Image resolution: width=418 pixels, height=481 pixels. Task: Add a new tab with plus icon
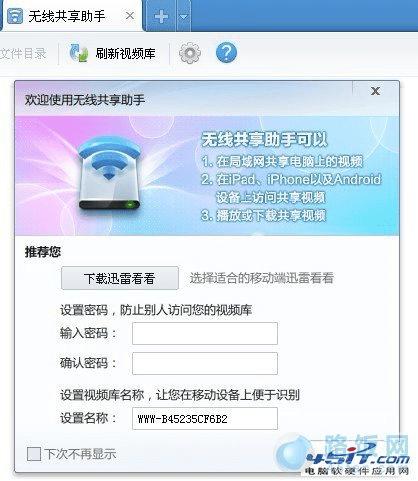pyautogui.click(x=161, y=16)
